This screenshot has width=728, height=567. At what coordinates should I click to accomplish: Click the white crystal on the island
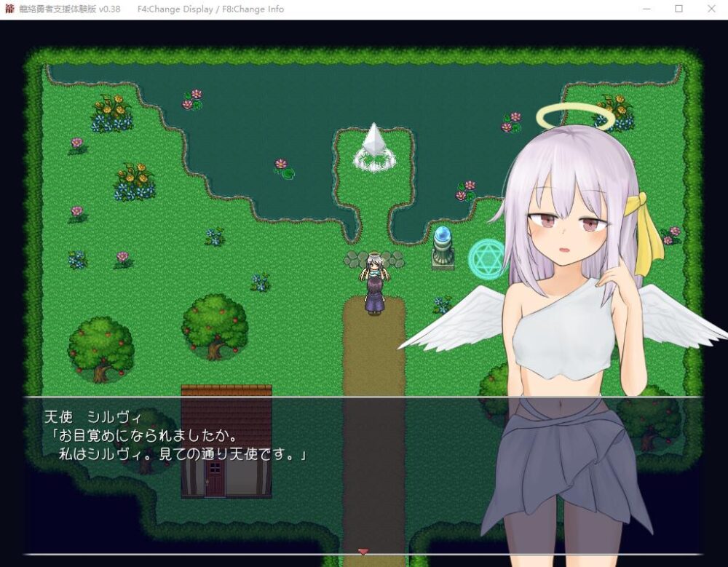point(373,146)
